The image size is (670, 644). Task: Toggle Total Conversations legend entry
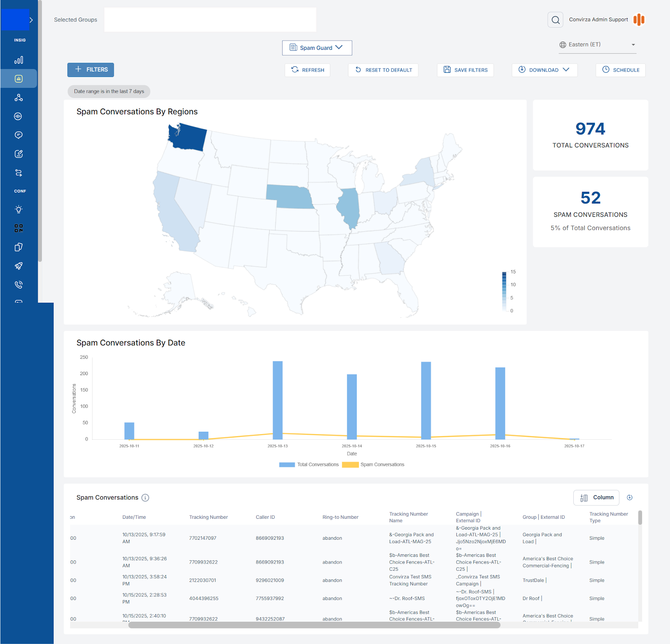(309, 464)
